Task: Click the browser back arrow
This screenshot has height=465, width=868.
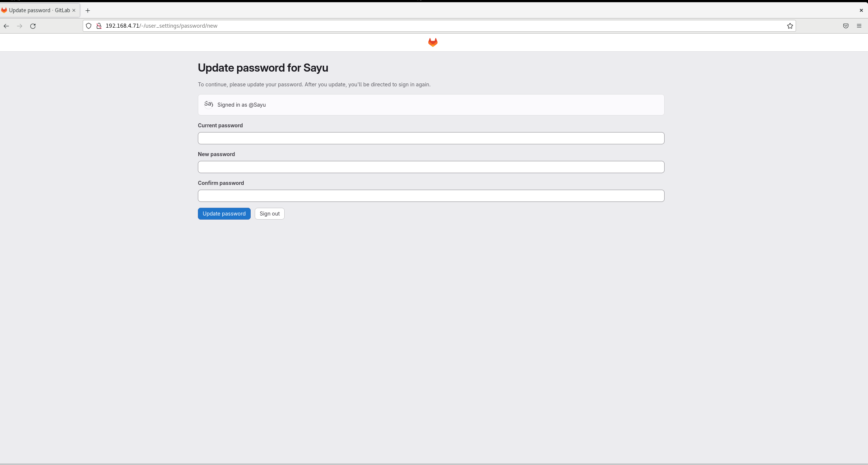Action: pos(6,26)
